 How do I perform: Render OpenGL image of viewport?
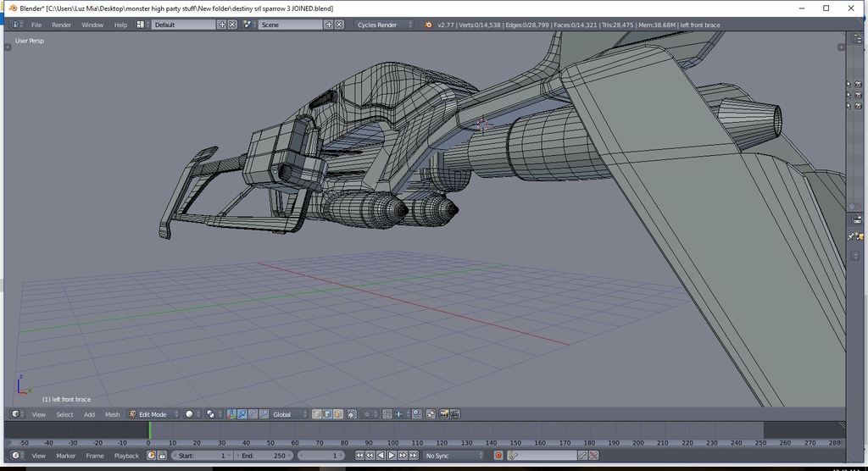pyautogui.click(x=444, y=414)
